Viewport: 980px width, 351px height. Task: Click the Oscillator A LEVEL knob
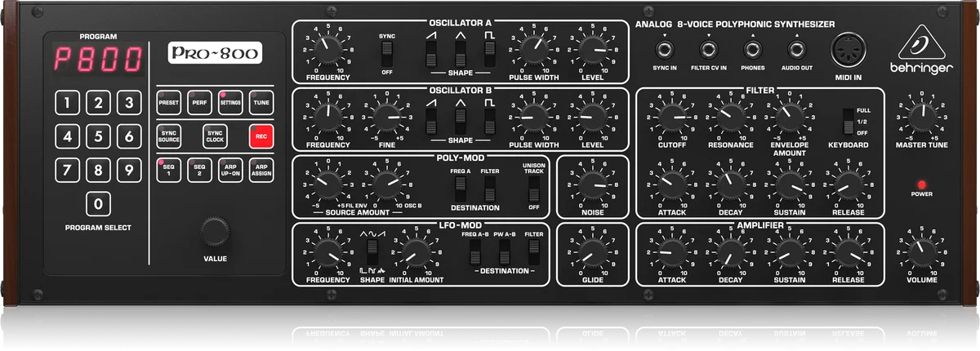(x=592, y=51)
